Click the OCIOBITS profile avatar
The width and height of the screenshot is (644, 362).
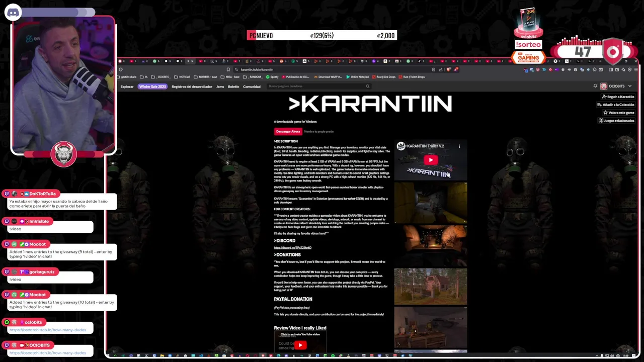[x=604, y=86]
